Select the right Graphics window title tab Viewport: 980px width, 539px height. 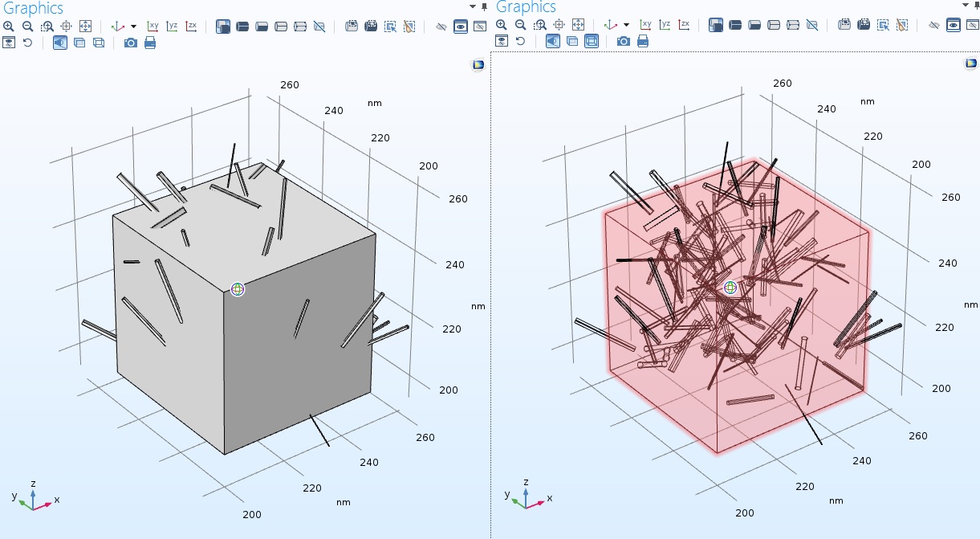click(527, 7)
